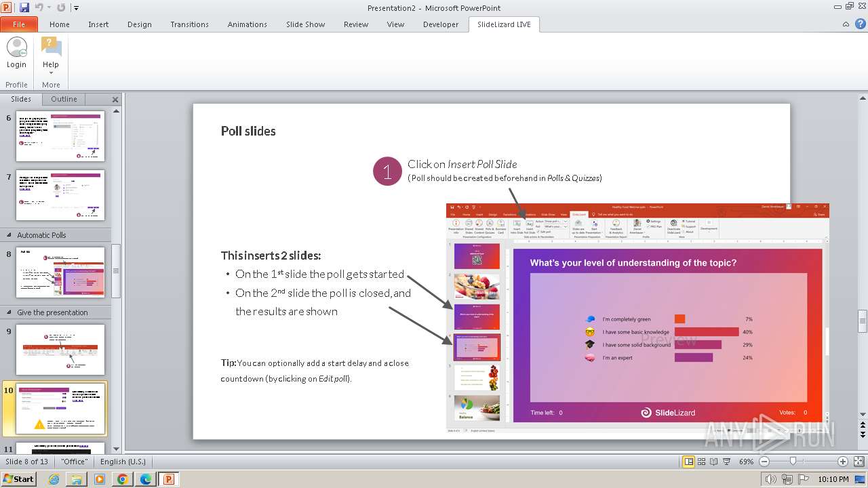Open Google Chrome from taskbar
This screenshot has width=868, height=488.
(x=122, y=479)
